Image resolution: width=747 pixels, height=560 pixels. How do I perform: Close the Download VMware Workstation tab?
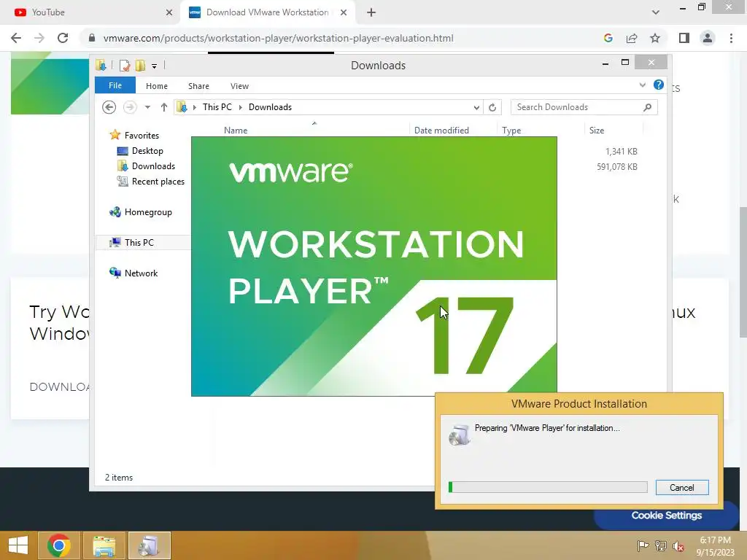click(x=344, y=12)
